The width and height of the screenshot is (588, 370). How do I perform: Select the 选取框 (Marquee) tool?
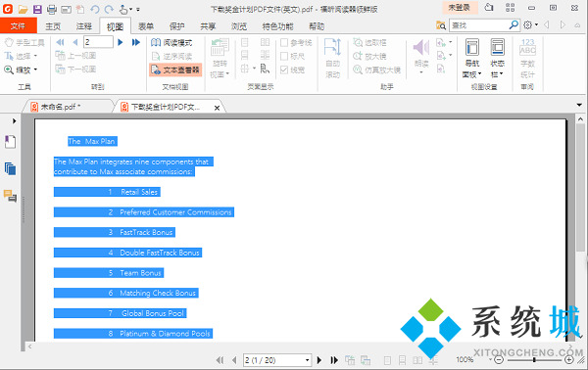[x=369, y=43]
